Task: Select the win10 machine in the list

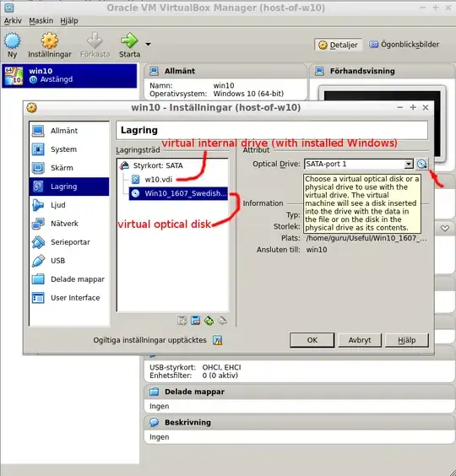Action: tap(69, 76)
